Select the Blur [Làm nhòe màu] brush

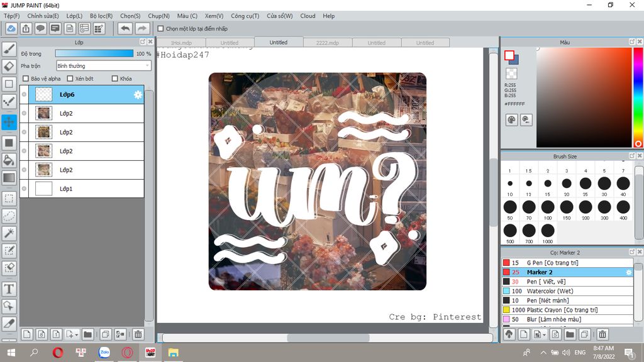click(568, 319)
